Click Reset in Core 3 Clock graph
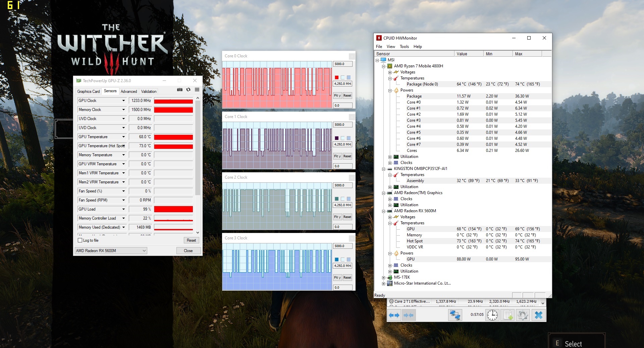Viewport: 644px width, 348px height. pos(347,278)
